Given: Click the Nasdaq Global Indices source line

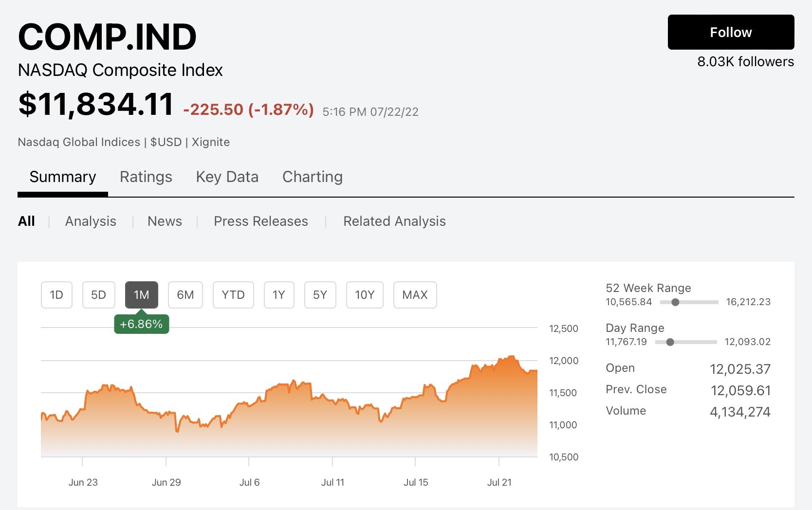Looking at the screenshot, I should (124, 142).
